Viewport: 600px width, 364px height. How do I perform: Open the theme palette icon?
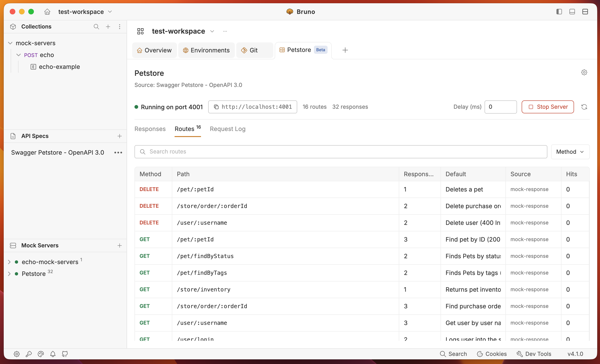pyautogui.click(x=41, y=354)
